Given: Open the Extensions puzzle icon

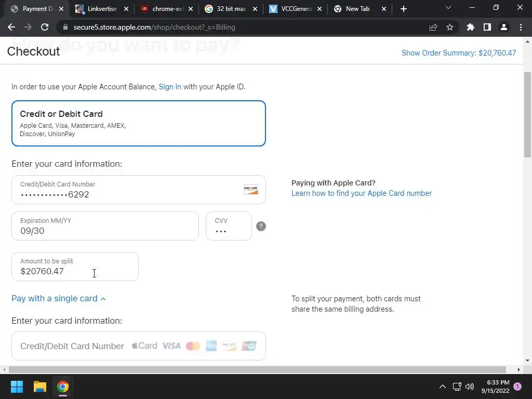Looking at the screenshot, I should pos(471,27).
